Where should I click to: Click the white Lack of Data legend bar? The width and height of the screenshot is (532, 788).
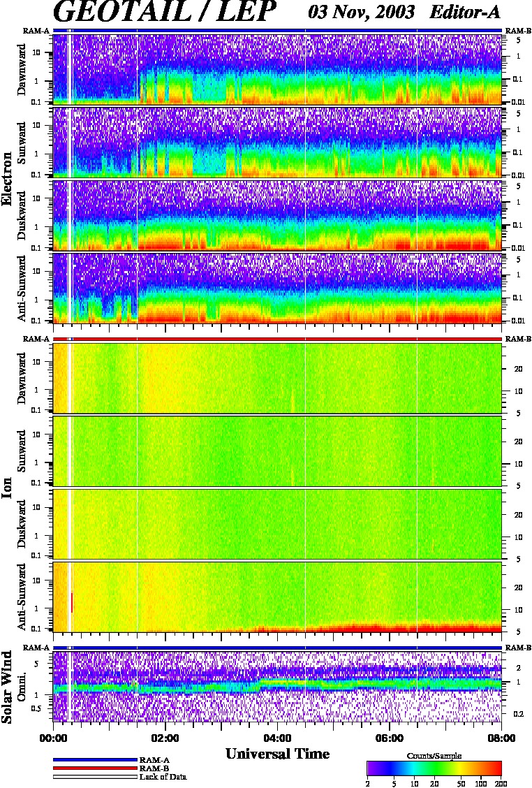pos(95,777)
